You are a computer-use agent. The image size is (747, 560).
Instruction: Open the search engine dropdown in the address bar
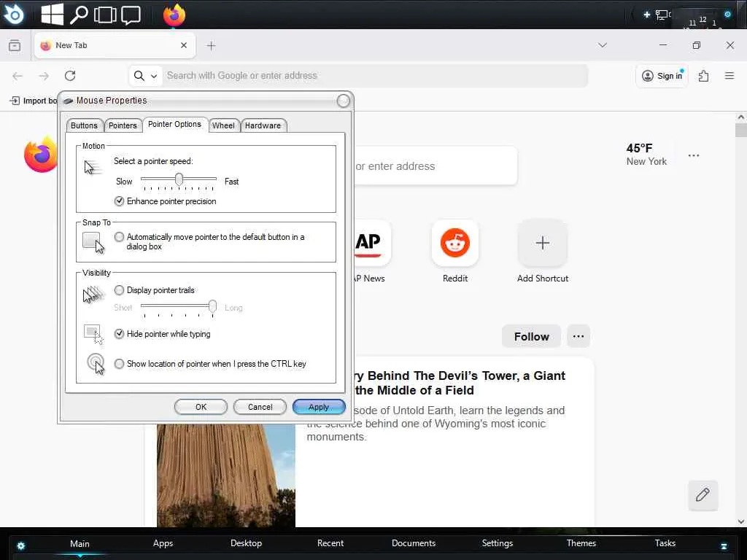coord(154,76)
